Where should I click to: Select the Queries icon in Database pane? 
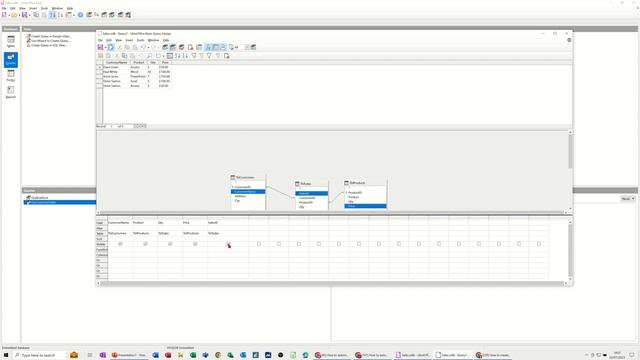click(x=11, y=60)
